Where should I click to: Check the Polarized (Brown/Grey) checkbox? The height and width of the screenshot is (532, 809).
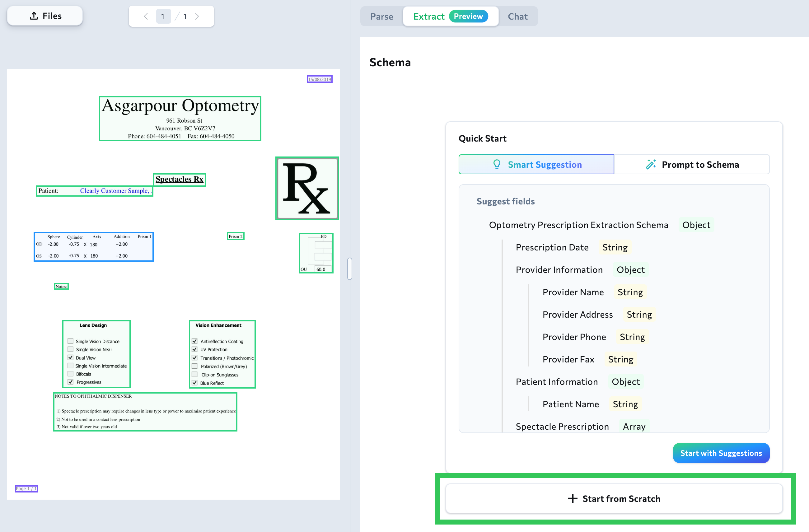coord(194,366)
